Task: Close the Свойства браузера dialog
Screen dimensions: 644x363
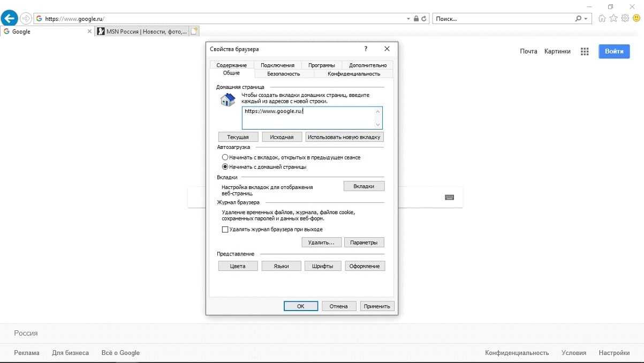Action: coord(387,49)
